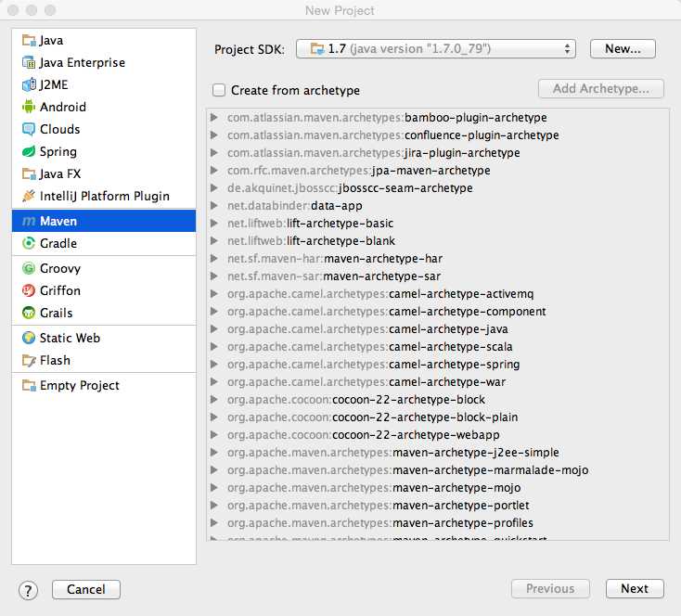Select camel-archetype-war text
The height and width of the screenshot is (616, 681).
point(447,382)
